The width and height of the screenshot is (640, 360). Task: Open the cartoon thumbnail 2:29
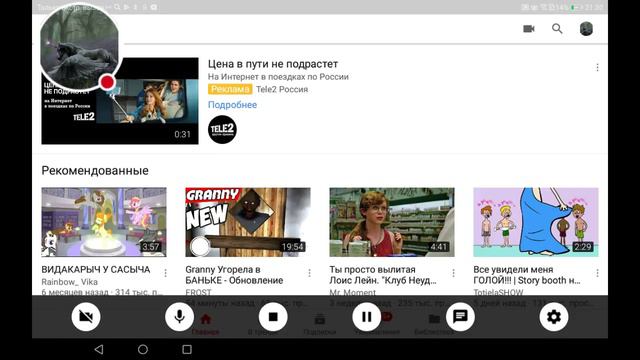[536, 222]
